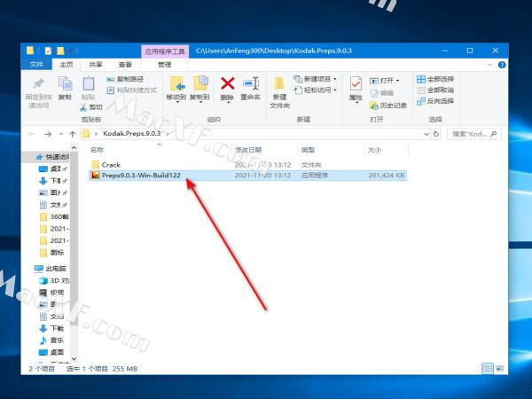Go up one folder level
The image size is (532, 399).
73,134
